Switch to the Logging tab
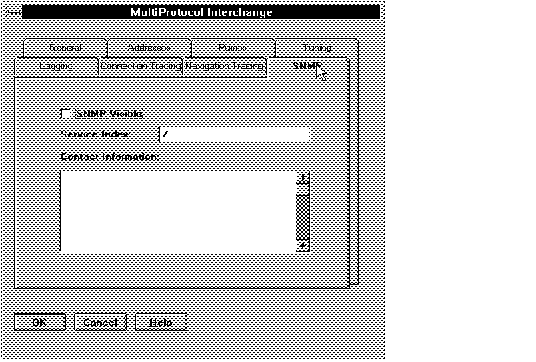Viewport: 536px width, 362px height. (56, 66)
